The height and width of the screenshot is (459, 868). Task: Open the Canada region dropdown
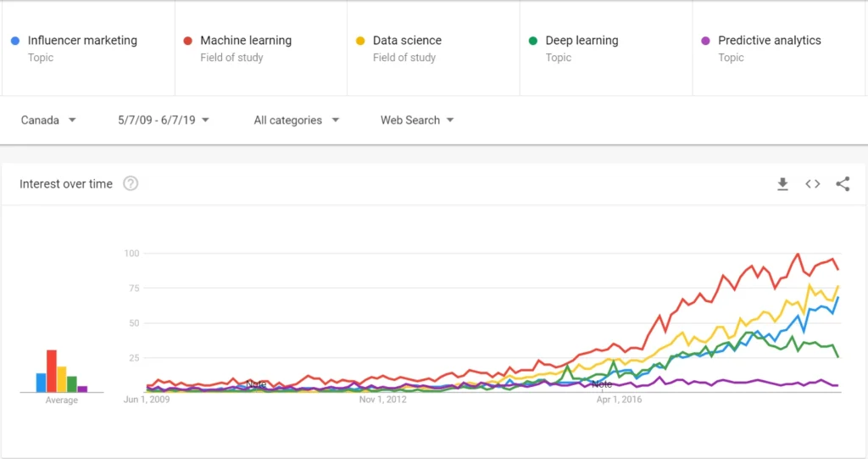point(48,120)
